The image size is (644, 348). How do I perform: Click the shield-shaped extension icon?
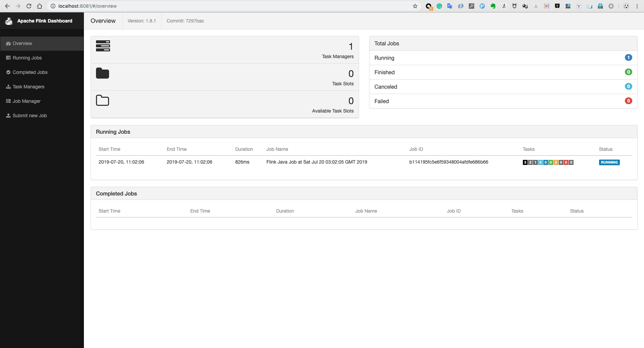(x=514, y=6)
